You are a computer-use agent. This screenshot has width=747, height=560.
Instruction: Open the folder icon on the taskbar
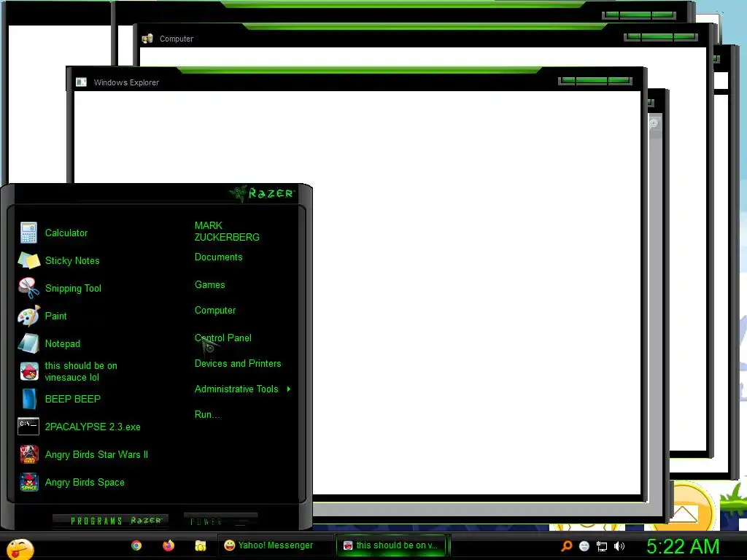pyautogui.click(x=201, y=545)
